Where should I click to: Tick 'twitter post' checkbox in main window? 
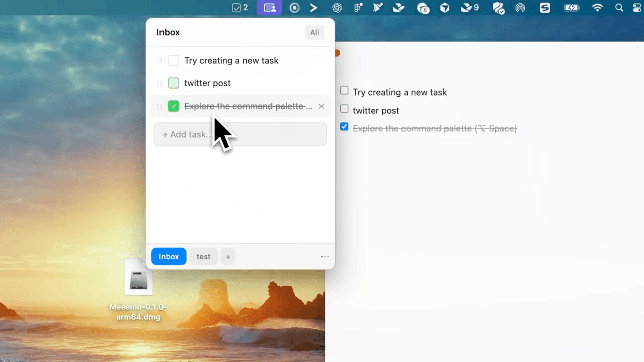pyautogui.click(x=344, y=109)
